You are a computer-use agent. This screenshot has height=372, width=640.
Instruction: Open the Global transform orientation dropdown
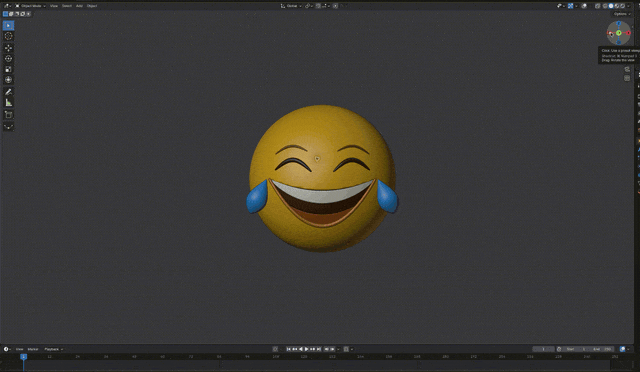(x=291, y=6)
